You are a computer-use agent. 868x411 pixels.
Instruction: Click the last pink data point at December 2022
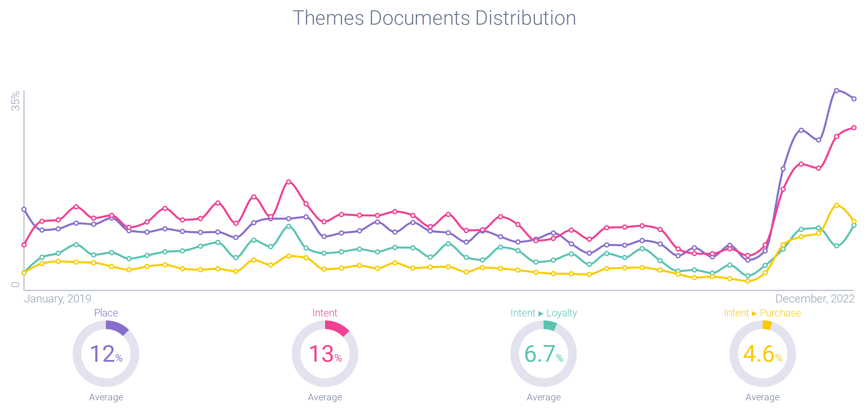[854, 128]
